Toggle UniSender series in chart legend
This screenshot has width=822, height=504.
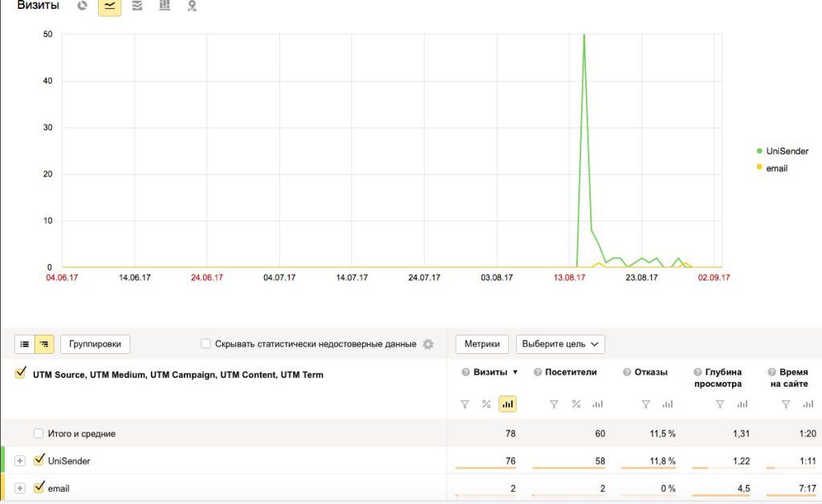[787, 151]
